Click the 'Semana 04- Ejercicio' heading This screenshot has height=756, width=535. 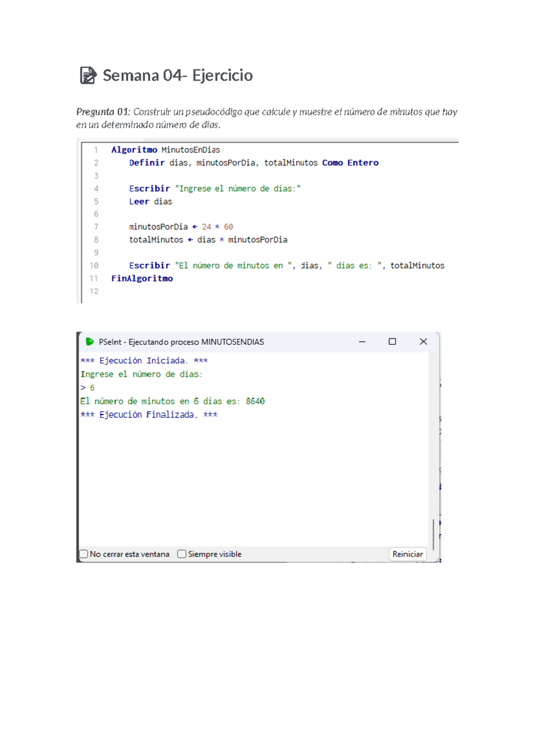[177, 75]
